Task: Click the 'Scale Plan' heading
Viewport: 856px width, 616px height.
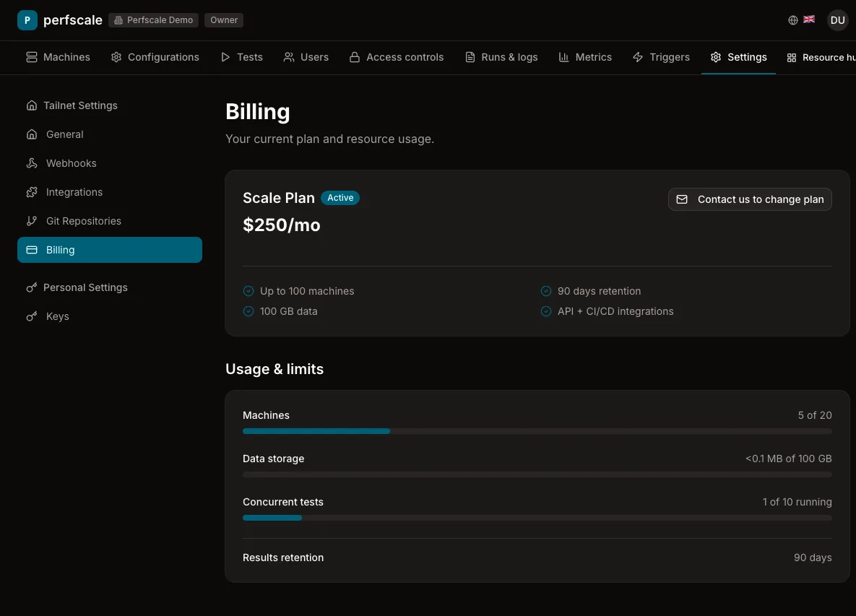Action: coord(278,198)
